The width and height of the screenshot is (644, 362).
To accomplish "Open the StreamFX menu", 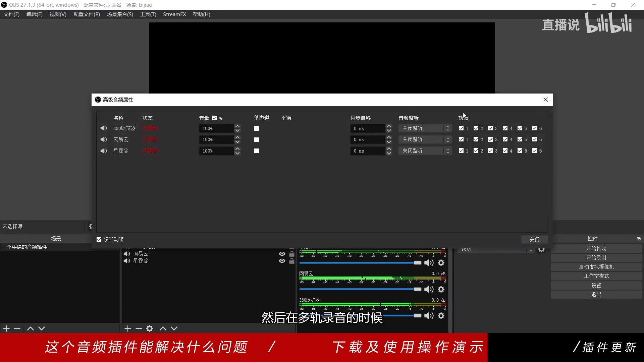I will [174, 14].
